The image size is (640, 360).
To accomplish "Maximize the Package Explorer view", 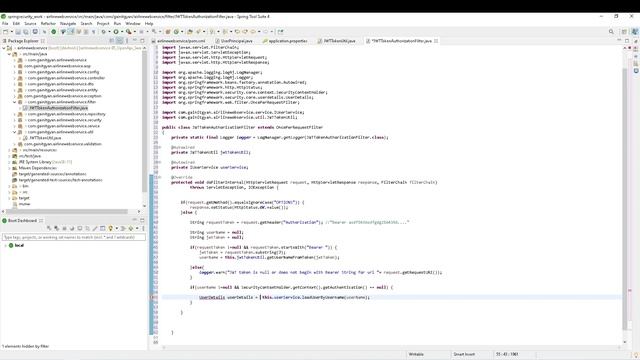I will [142, 41].
